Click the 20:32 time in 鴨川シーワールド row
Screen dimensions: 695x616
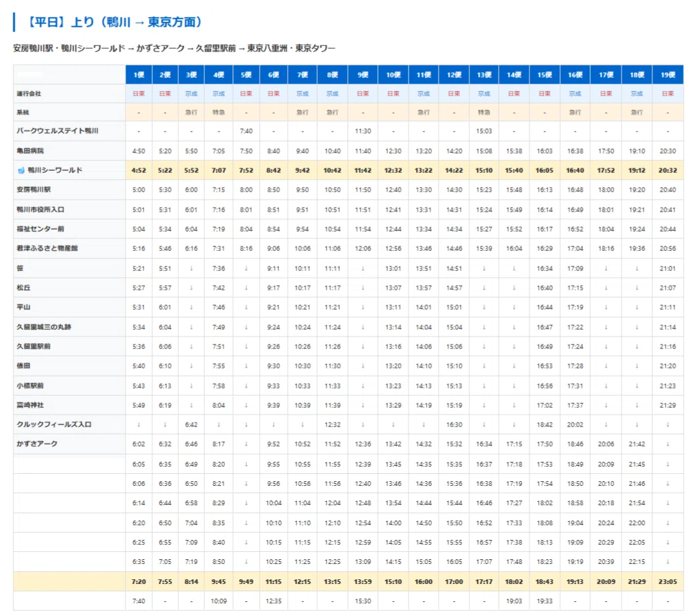tap(668, 171)
